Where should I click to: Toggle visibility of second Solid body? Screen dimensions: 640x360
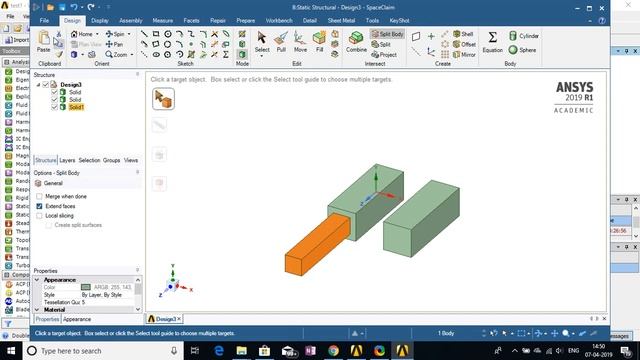point(54,100)
